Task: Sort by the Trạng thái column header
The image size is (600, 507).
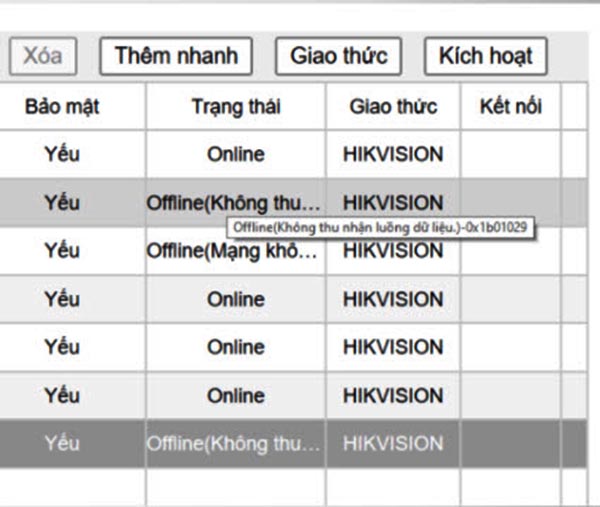Action: [236, 106]
